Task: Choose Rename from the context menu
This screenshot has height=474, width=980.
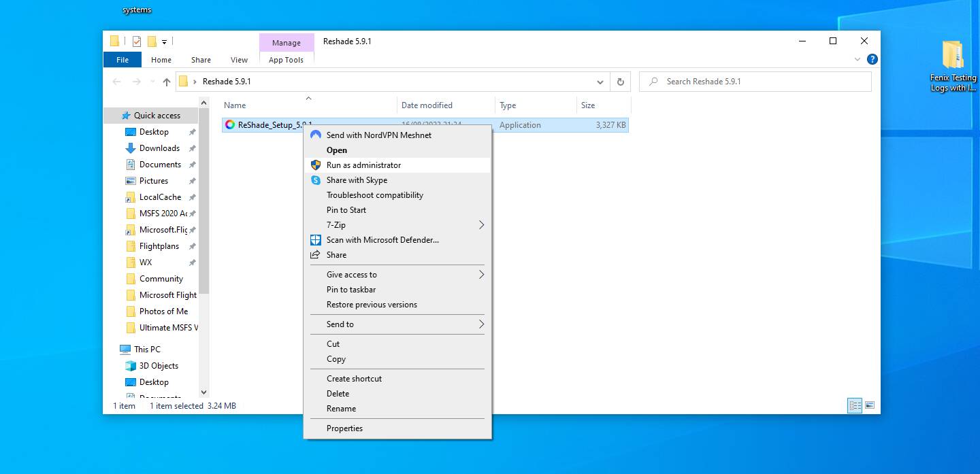Action: 397,409
